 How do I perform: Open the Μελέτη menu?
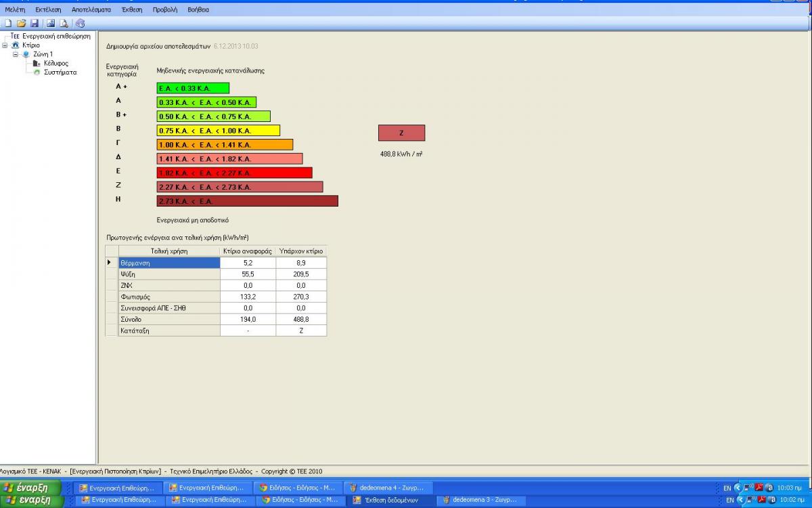point(15,9)
